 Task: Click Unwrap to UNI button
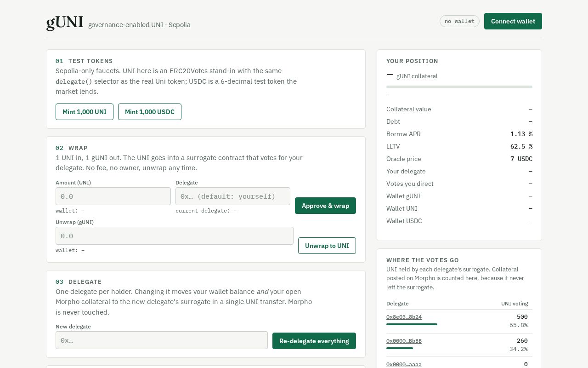pos(327,246)
